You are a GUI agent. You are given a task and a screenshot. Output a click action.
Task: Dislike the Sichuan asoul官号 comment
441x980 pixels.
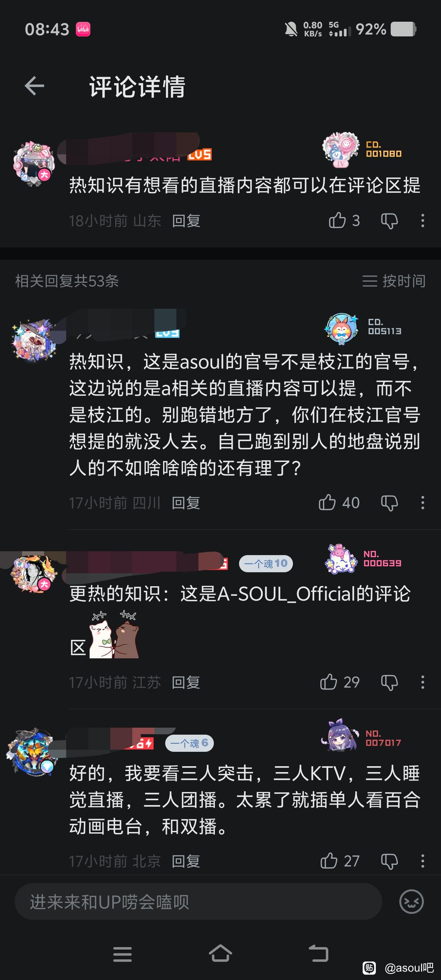[x=389, y=503]
